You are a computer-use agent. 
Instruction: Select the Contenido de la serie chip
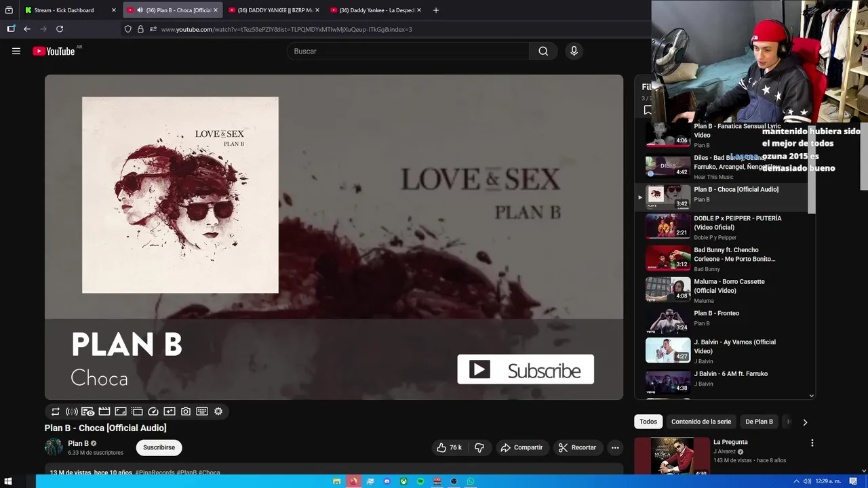(701, 422)
